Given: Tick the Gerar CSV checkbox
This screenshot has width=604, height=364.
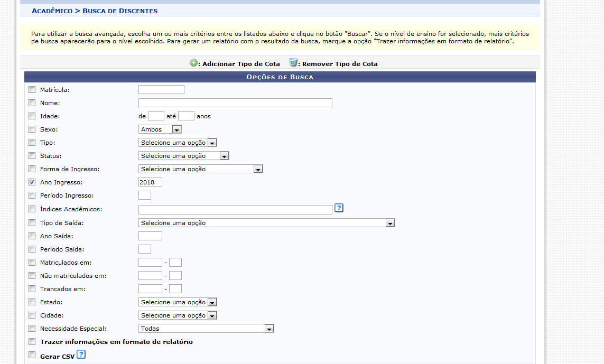Looking at the screenshot, I should click(x=32, y=356).
